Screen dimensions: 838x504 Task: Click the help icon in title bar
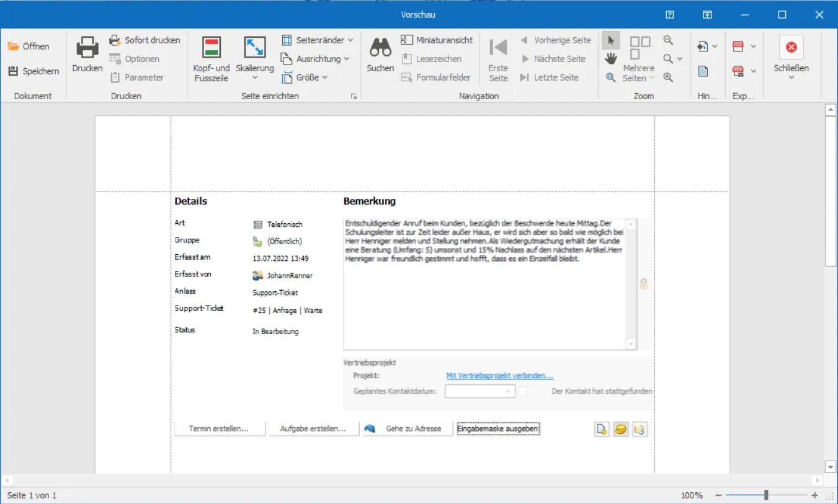[669, 15]
